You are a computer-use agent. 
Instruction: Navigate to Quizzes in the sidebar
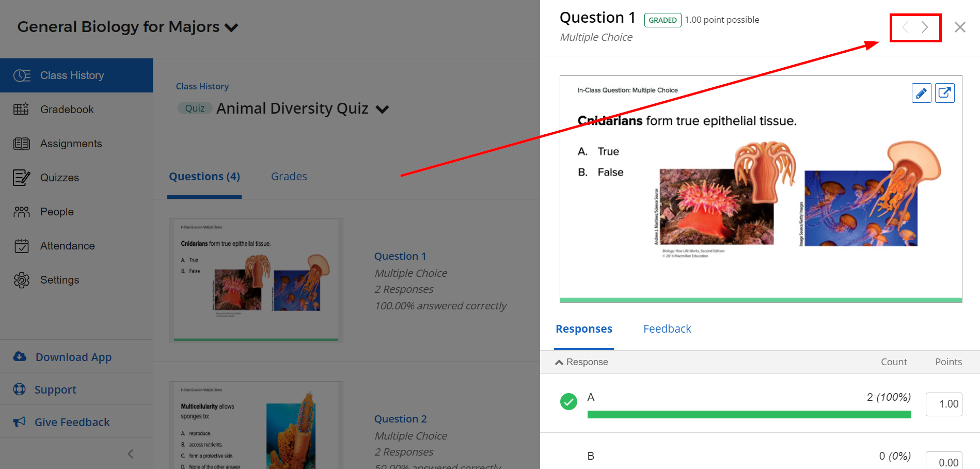59,177
